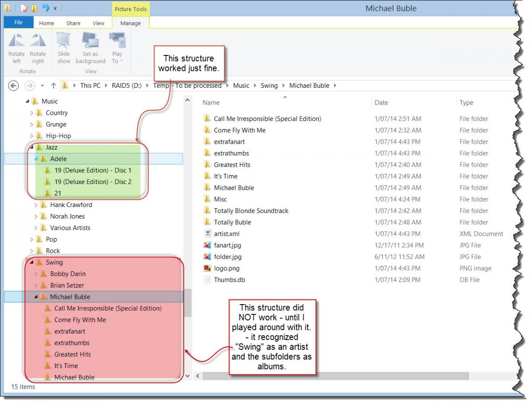Click the Back navigation arrow

click(x=13, y=86)
